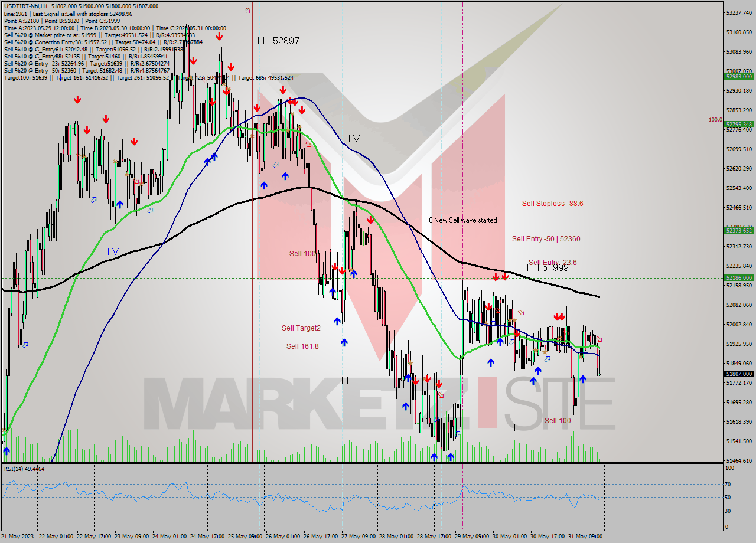Select the 'Sell %10 @ C_Entry88' line
This screenshot has height=543, width=756.
pyautogui.click(x=87, y=56)
